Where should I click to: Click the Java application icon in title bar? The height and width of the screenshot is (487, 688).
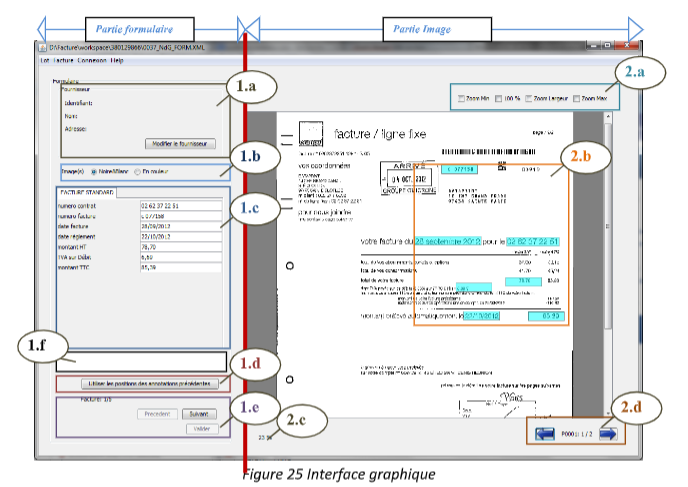(43, 47)
